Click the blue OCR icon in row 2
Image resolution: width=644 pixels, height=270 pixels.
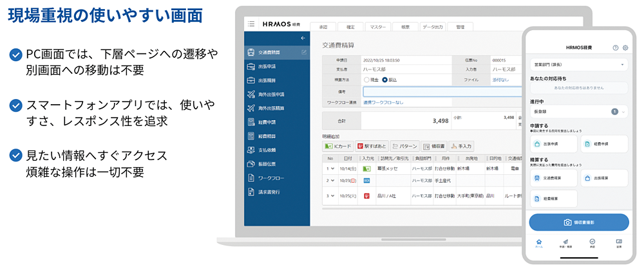click(x=367, y=180)
